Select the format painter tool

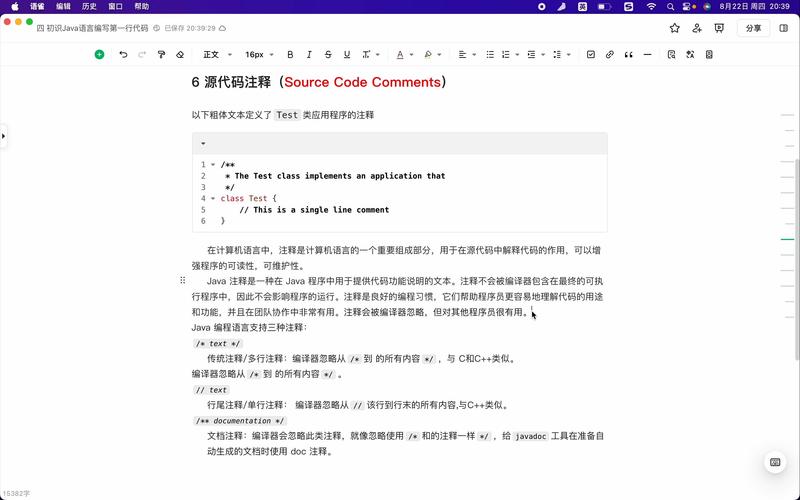161,55
